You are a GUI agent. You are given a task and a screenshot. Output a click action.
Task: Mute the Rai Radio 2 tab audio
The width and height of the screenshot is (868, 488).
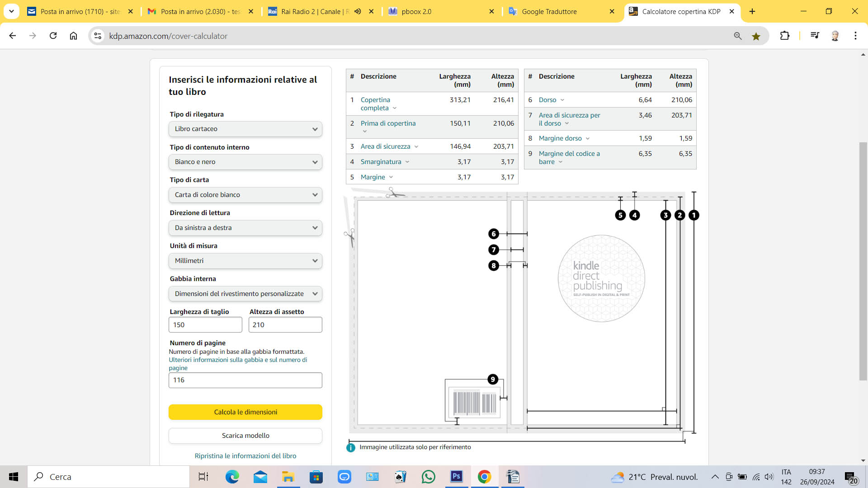[358, 11]
